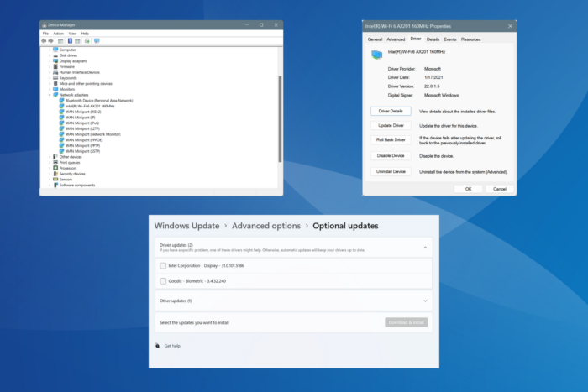Select the Mice and other pointing devices icon
Screen dimensions: 588x392
point(55,83)
